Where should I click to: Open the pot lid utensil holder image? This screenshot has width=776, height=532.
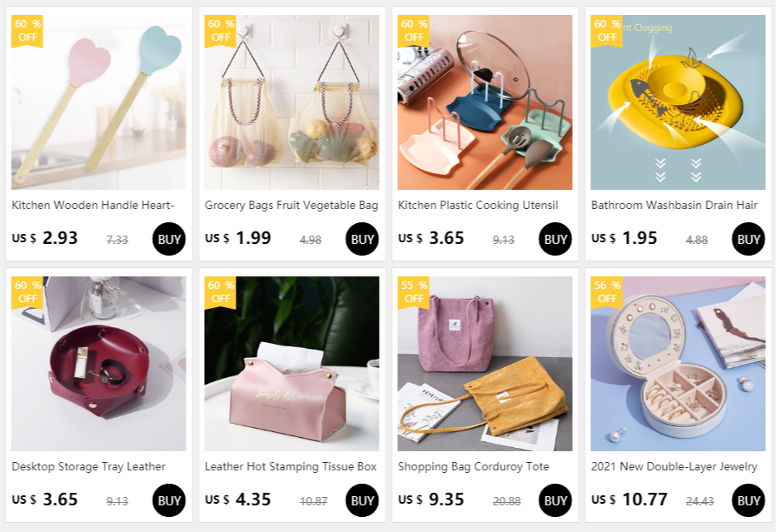tap(485, 102)
